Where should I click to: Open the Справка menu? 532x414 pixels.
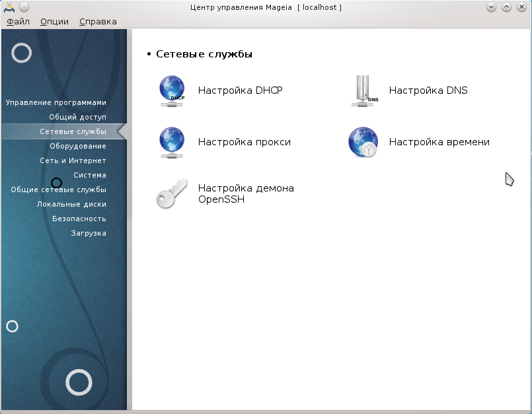point(98,21)
